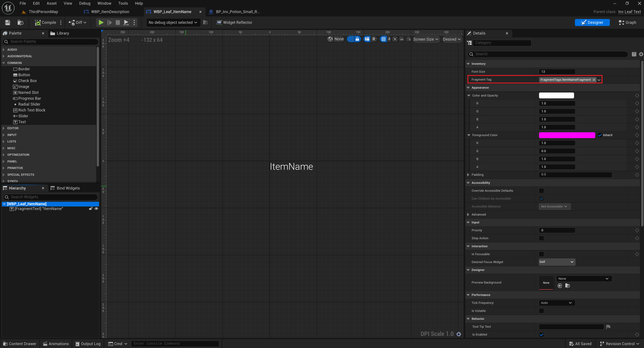Enable Override Accessible Defaults checkbox
Viewport: 644px width, 348px height.
coord(541,191)
